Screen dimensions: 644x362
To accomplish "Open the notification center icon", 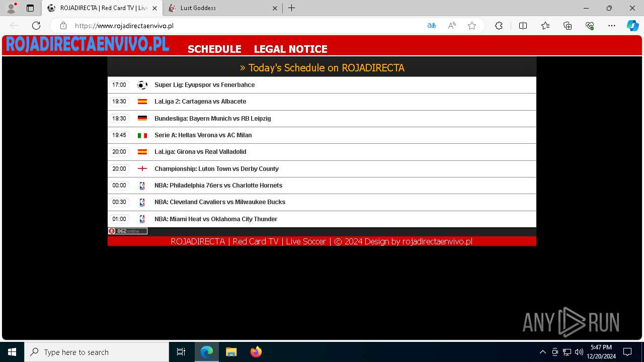I will tap(627, 352).
